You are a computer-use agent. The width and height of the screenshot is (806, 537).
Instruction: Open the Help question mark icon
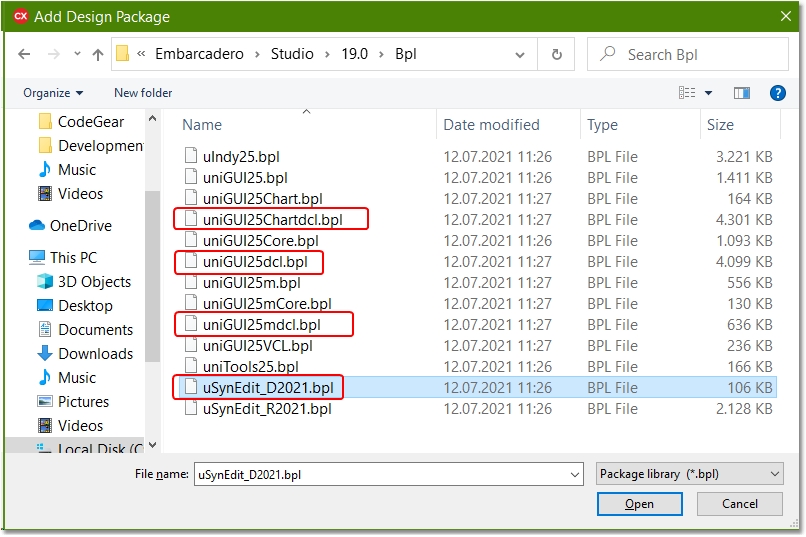tap(777, 93)
